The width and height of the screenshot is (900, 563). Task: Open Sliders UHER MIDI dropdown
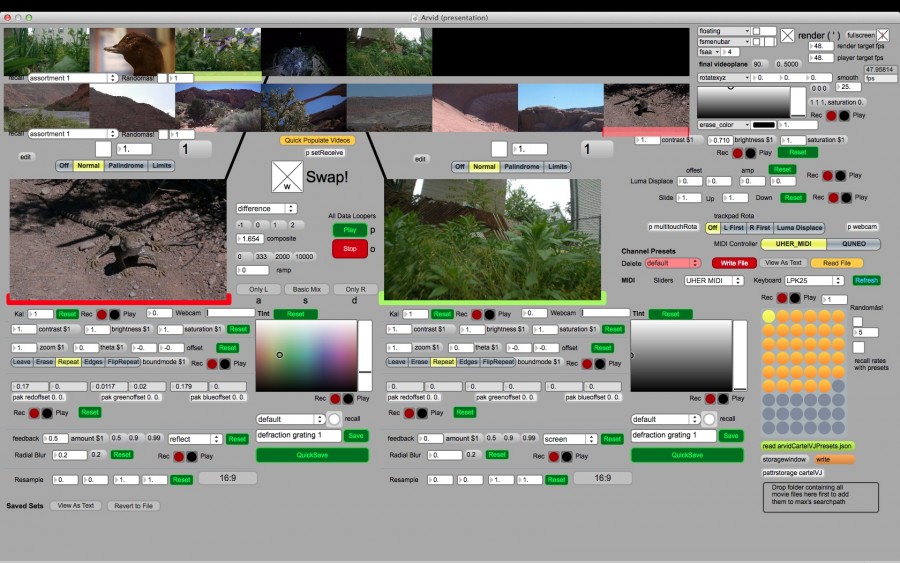713,281
